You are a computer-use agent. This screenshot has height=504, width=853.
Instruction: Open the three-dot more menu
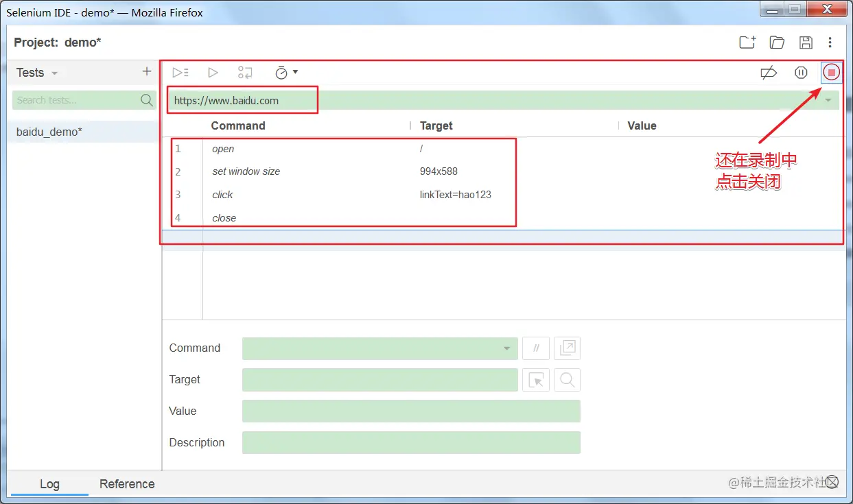click(x=830, y=43)
